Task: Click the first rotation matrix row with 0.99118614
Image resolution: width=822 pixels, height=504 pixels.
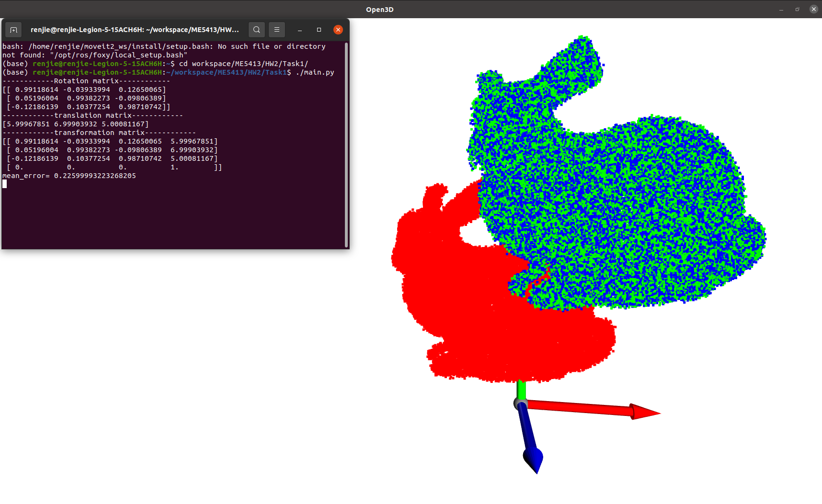Action: tap(84, 90)
